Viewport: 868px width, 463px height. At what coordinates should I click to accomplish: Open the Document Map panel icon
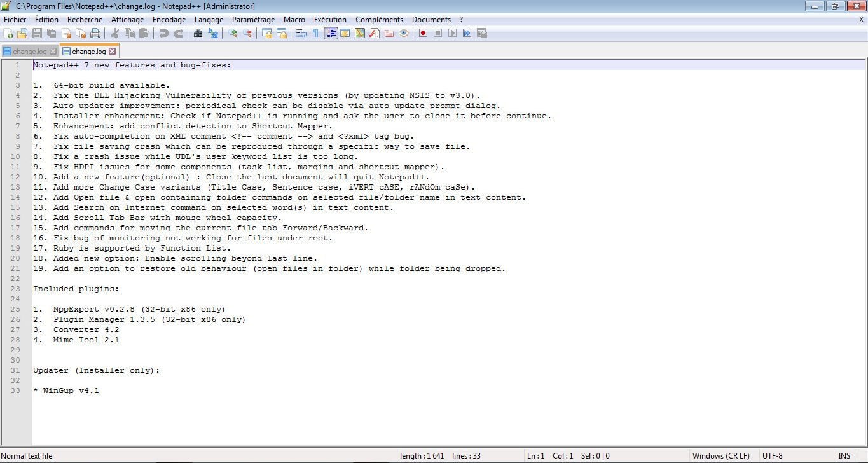360,33
